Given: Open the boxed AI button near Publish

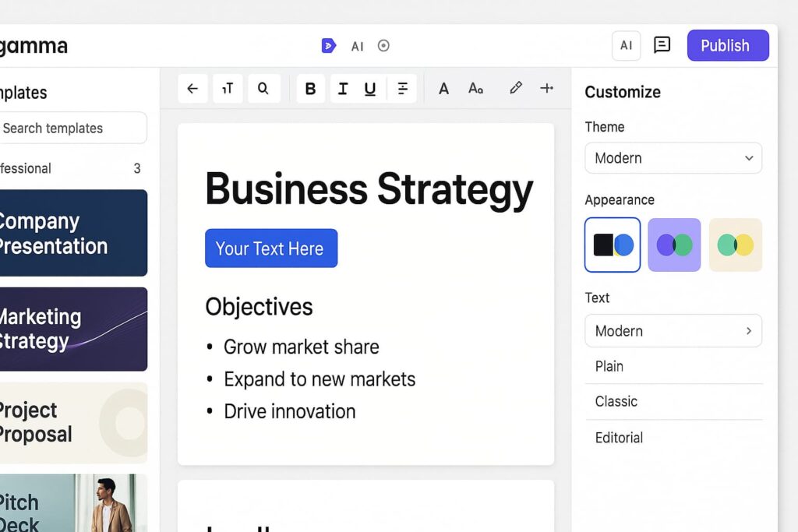Looking at the screenshot, I should pyautogui.click(x=626, y=46).
